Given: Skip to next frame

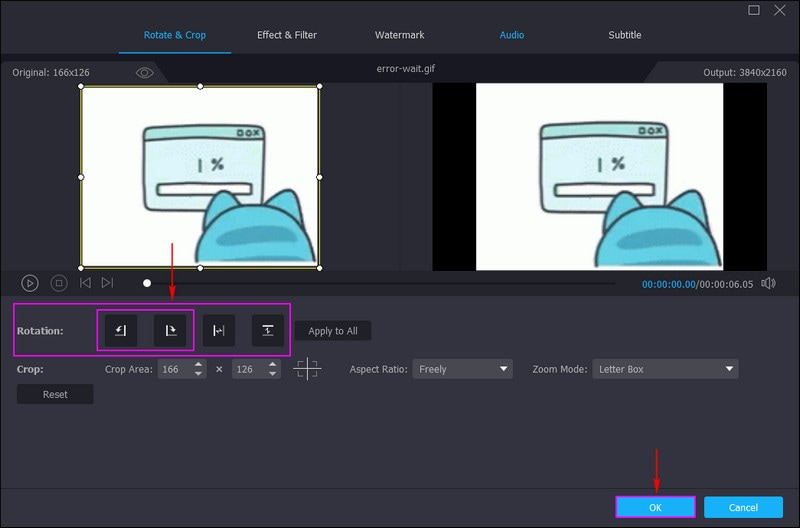Looking at the screenshot, I should coord(107,283).
